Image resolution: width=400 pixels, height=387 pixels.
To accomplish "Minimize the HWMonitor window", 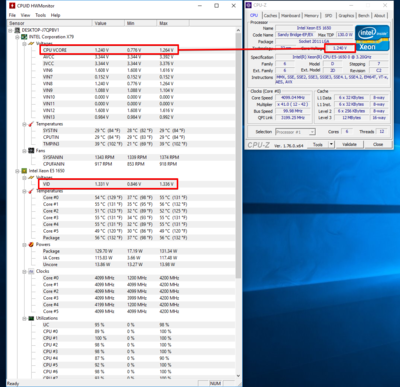I will click(x=200, y=6).
